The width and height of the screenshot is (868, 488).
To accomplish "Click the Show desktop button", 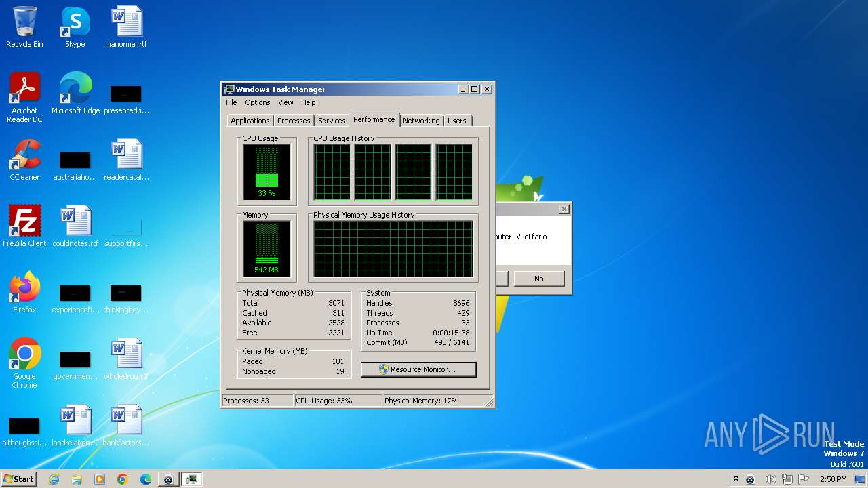I will point(861,479).
